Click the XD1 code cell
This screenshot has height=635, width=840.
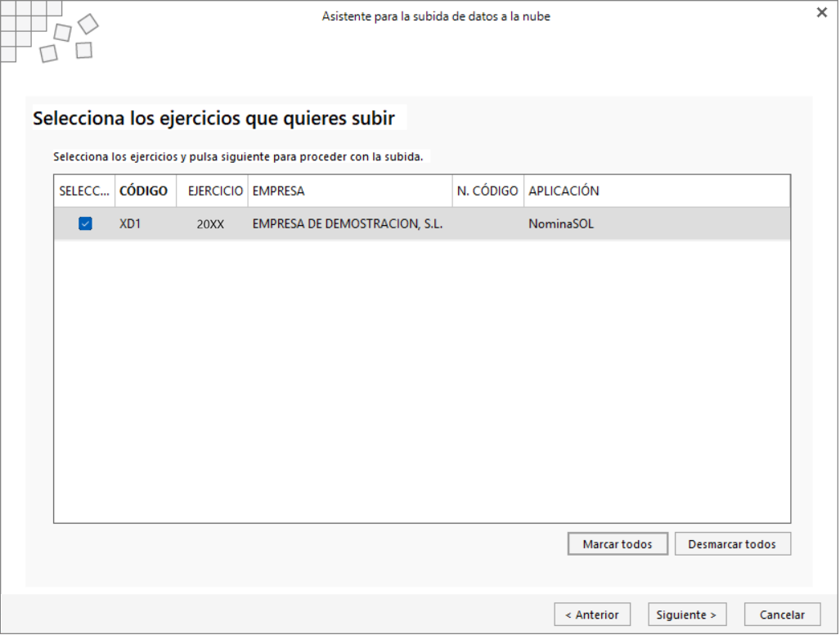[x=130, y=224]
